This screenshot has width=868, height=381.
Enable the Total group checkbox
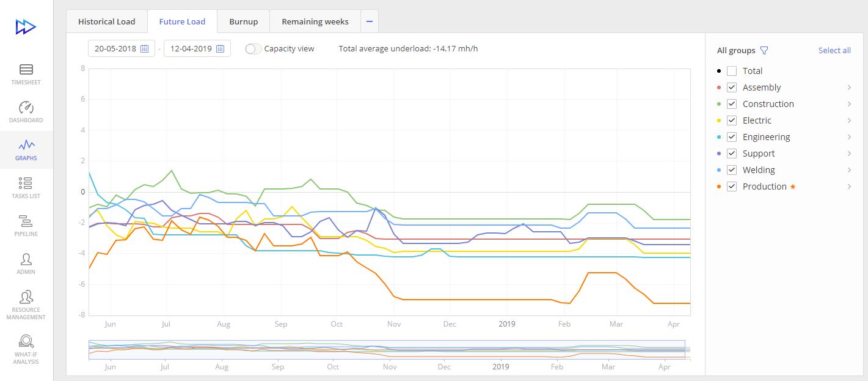[x=732, y=71]
